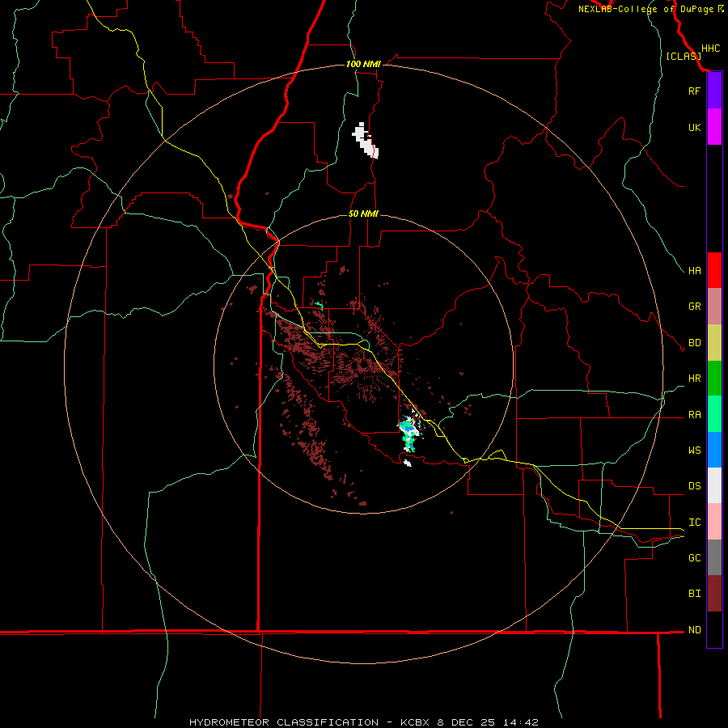This screenshot has height=728, width=728.
Task: Click the GC legend label
Action: point(694,557)
